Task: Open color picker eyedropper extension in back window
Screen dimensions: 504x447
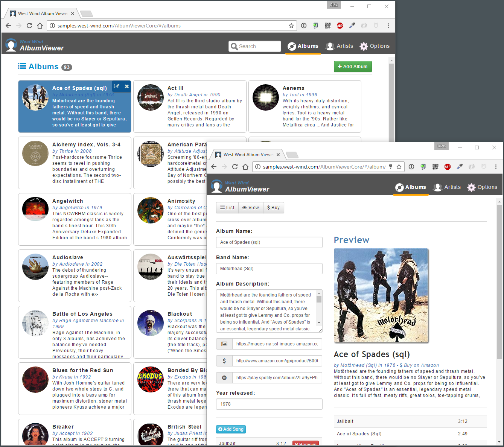Action: coord(352,26)
